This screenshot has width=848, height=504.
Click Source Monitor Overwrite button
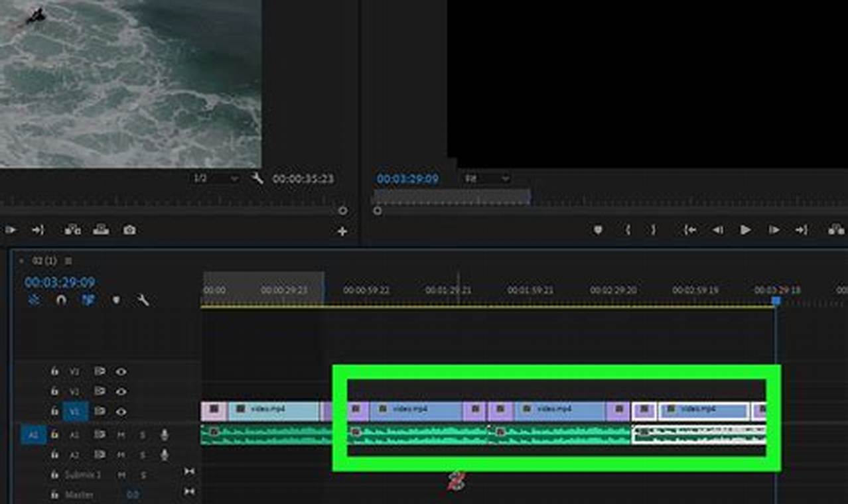[101, 230]
